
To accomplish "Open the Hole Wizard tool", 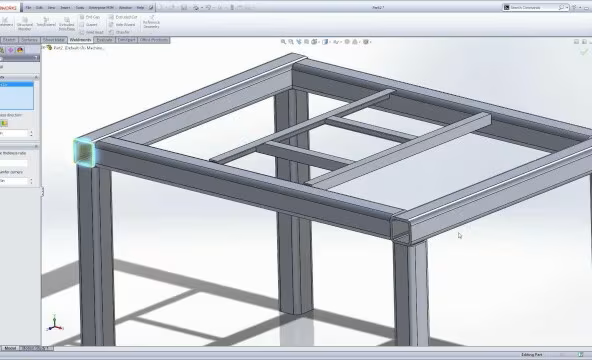I will click(x=122, y=25).
